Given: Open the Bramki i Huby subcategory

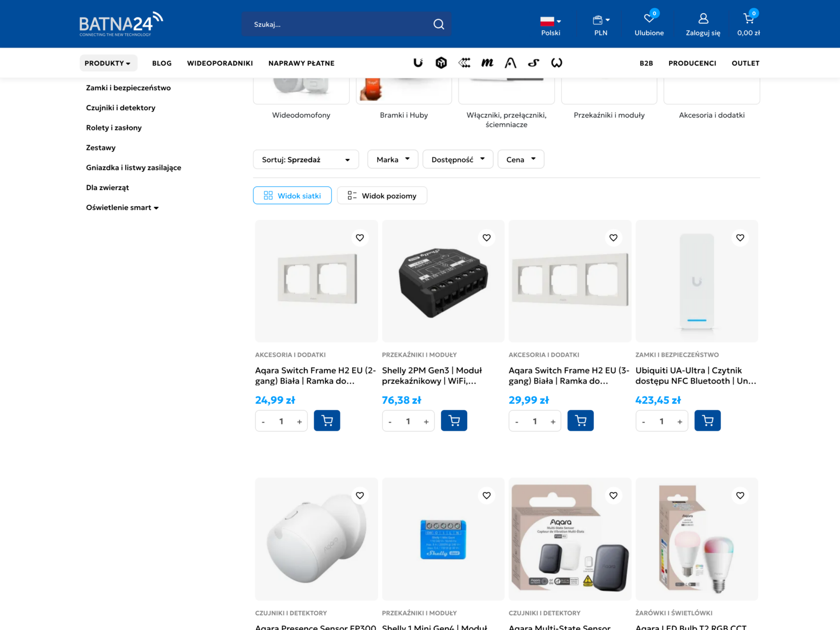Looking at the screenshot, I should point(404,115).
